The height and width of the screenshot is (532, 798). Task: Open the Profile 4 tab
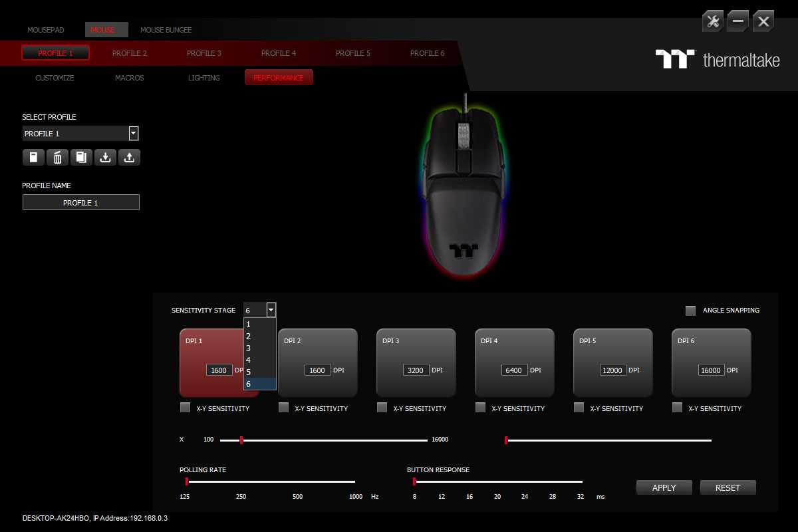(278, 53)
